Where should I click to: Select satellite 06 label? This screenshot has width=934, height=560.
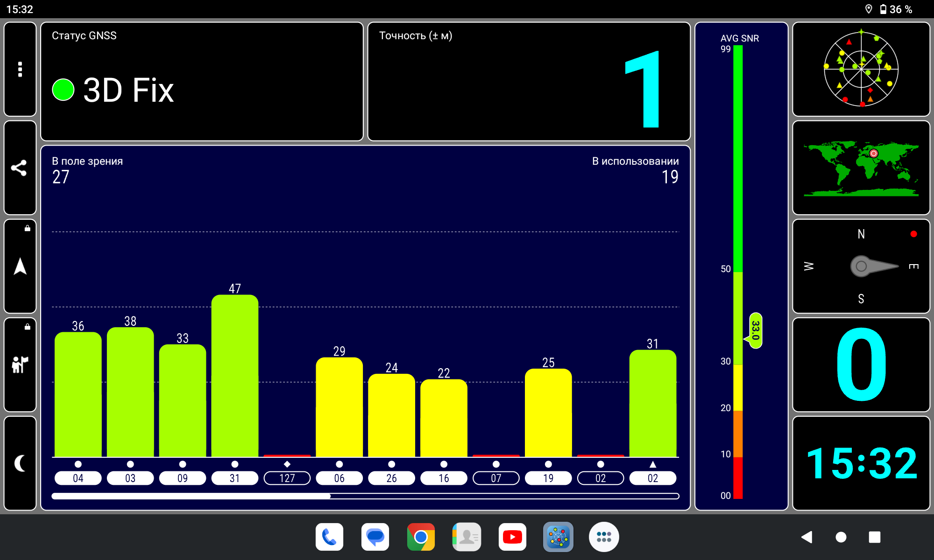(x=340, y=478)
